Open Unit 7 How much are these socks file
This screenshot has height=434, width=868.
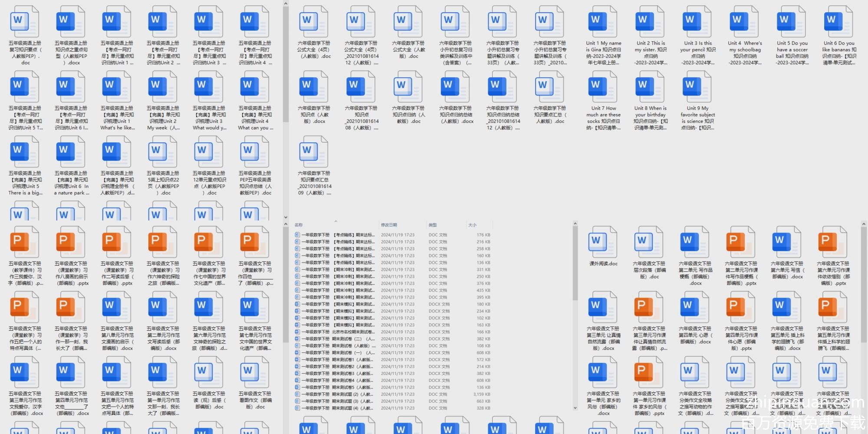tap(603, 87)
